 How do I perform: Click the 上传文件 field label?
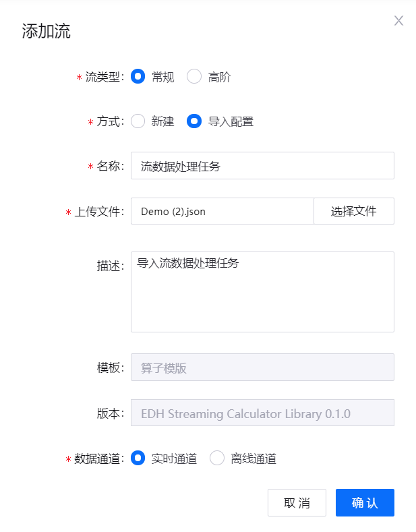[x=98, y=212]
